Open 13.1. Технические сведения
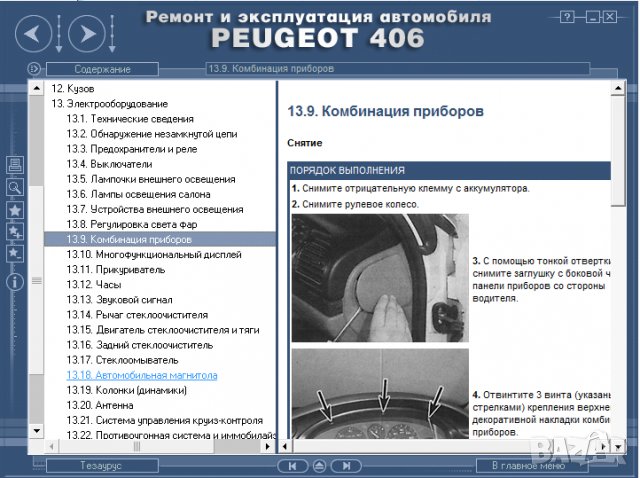This screenshot has height=478, width=640. point(130,119)
